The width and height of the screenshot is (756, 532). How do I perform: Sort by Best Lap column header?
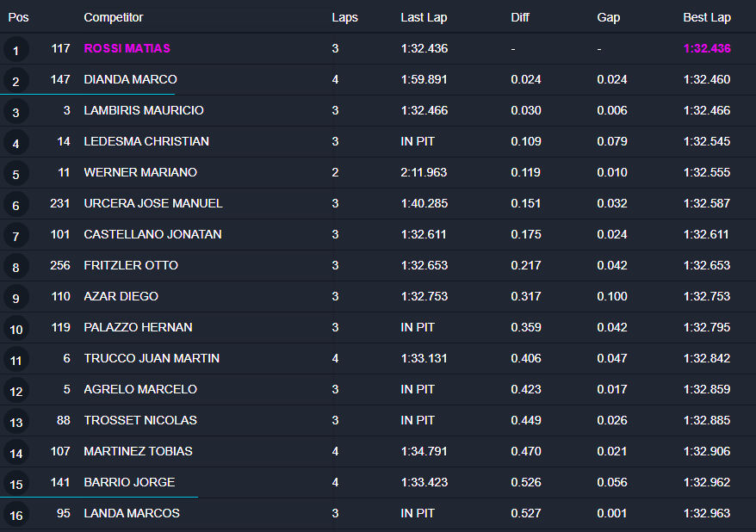coord(707,17)
